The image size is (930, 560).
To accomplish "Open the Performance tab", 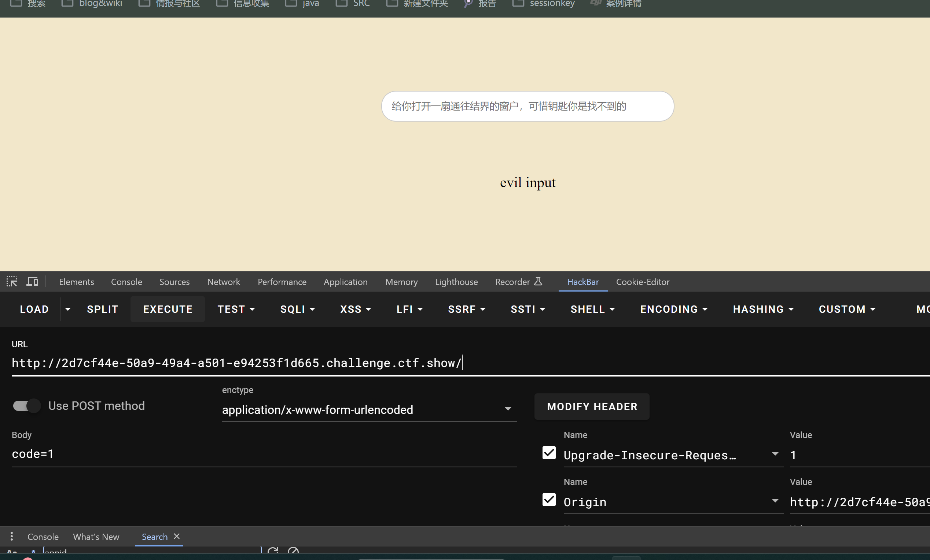I will (282, 282).
